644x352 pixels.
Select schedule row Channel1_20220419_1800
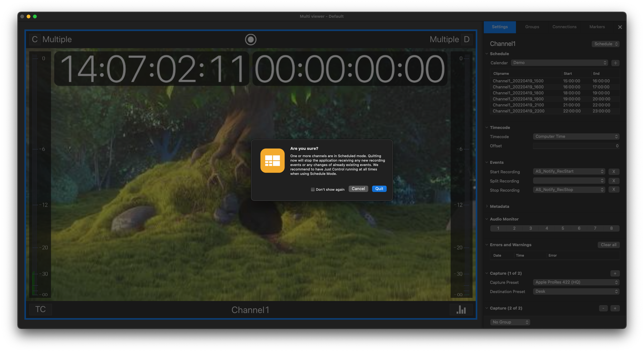[x=555, y=93]
